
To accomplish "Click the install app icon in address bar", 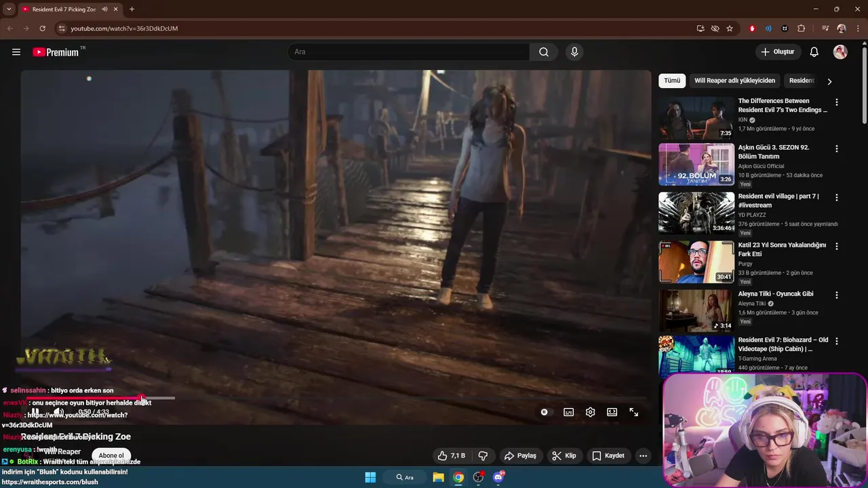I will pos(701,28).
